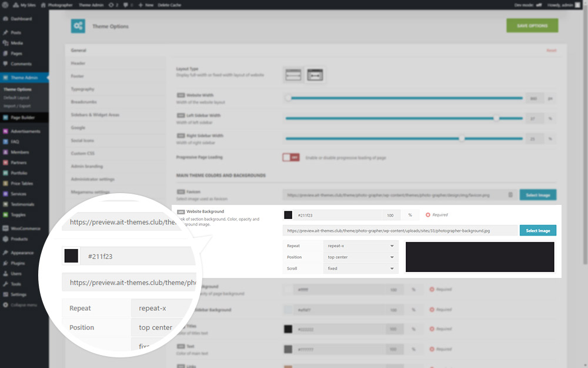Click the Members icon
The height and width of the screenshot is (368, 588).
point(5,152)
